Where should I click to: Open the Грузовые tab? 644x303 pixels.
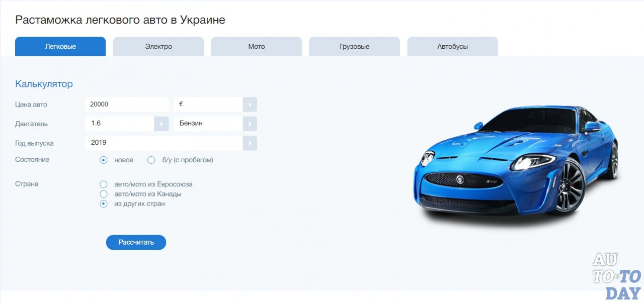pos(354,47)
